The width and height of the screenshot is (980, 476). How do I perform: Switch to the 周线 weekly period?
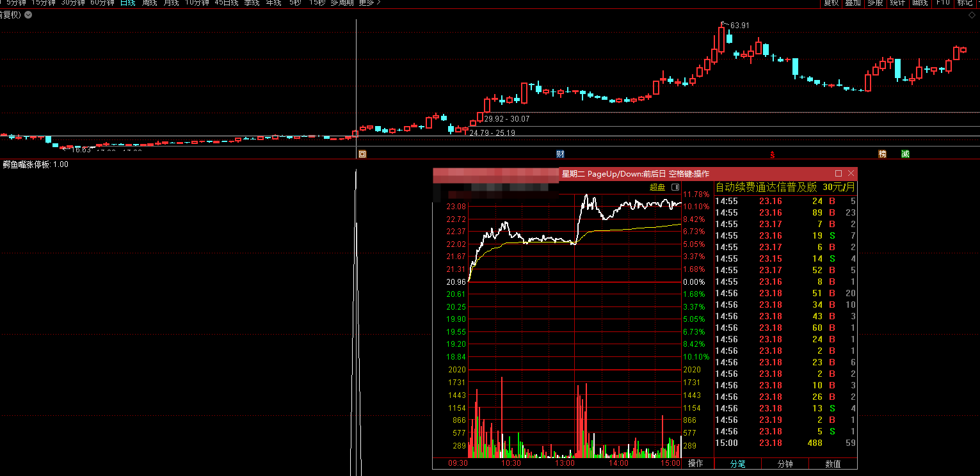coord(149,3)
